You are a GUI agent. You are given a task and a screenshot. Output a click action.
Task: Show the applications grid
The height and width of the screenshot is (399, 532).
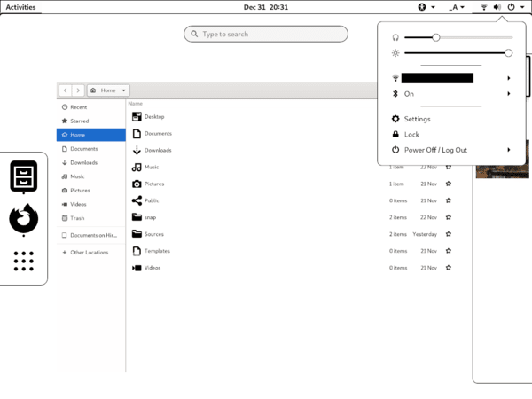23,261
